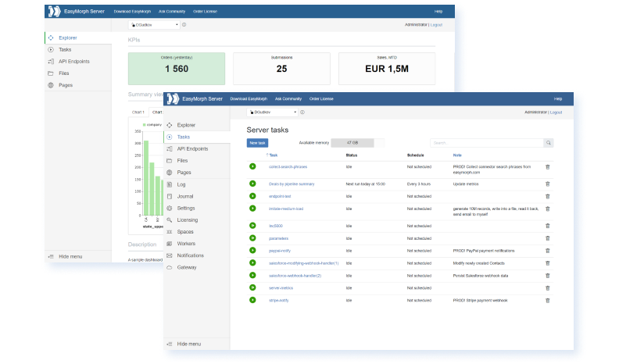Delete the paypal-notify task
This screenshot has width=619, height=364.
tap(548, 251)
